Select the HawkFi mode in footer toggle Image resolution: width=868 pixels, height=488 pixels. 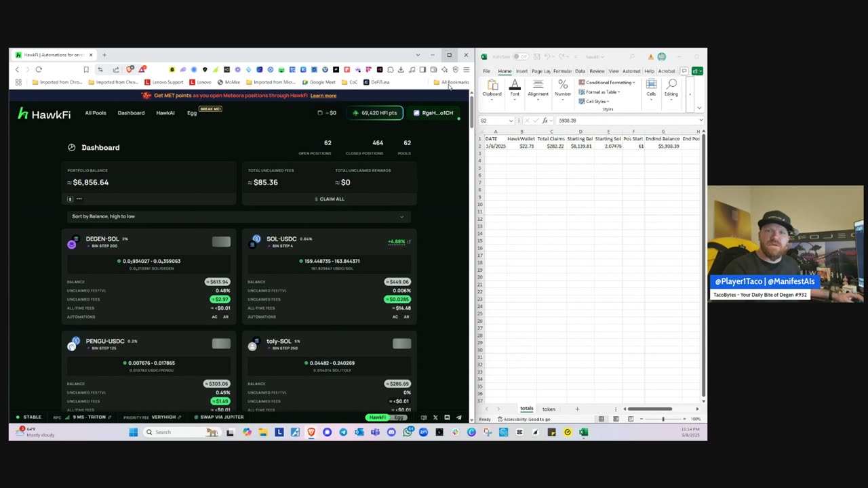click(378, 418)
